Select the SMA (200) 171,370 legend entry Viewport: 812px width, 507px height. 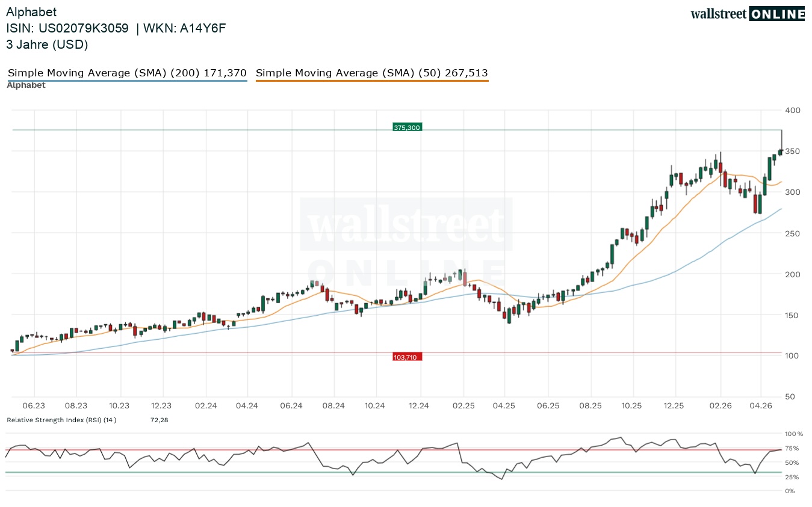point(127,73)
